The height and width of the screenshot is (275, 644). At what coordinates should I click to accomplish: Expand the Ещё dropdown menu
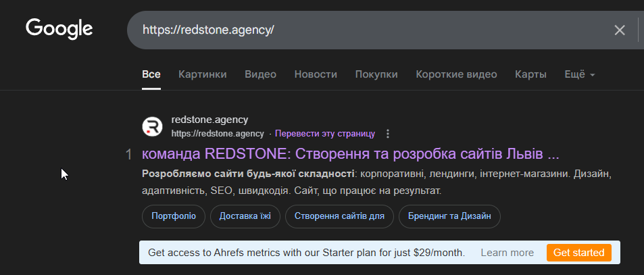(x=580, y=74)
